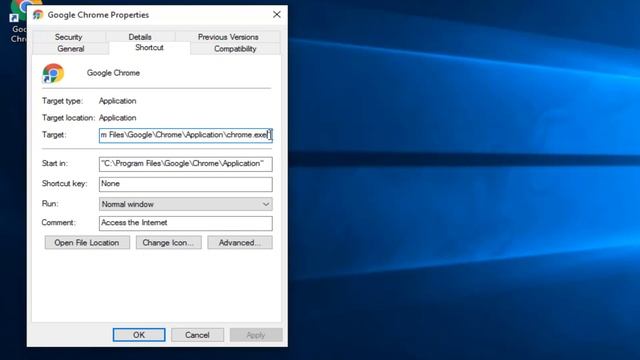Click the greyed-out Apply button
The height and width of the screenshot is (360, 640).
(x=256, y=335)
